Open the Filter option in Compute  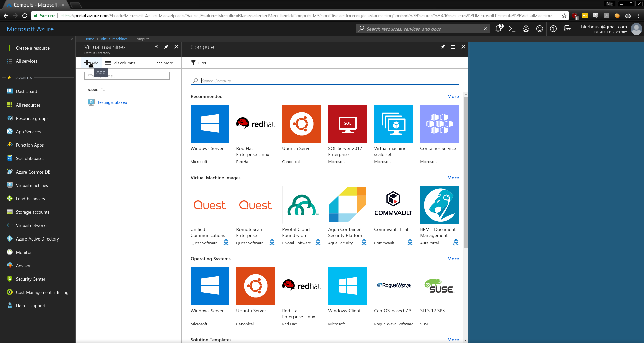tap(199, 63)
